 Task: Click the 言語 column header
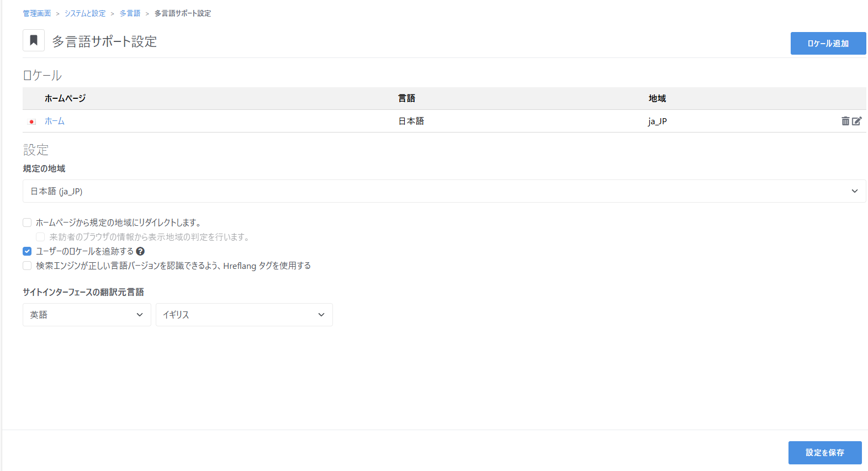click(406, 98)
